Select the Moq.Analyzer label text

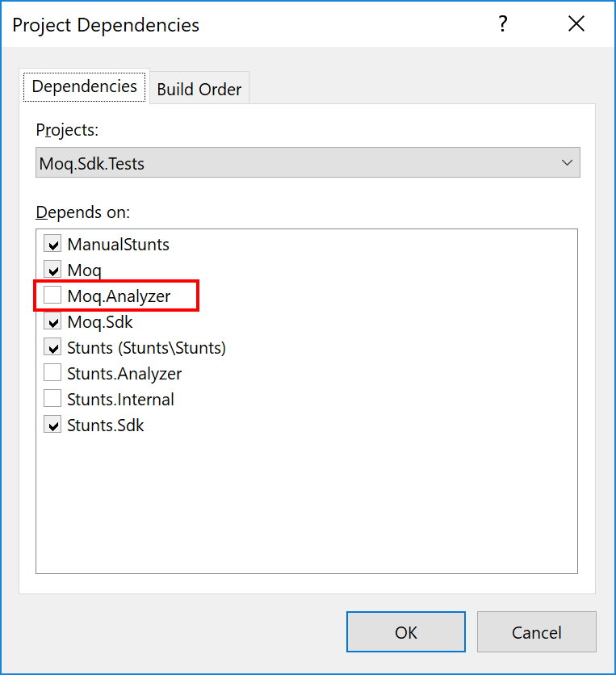coord(119,296)
